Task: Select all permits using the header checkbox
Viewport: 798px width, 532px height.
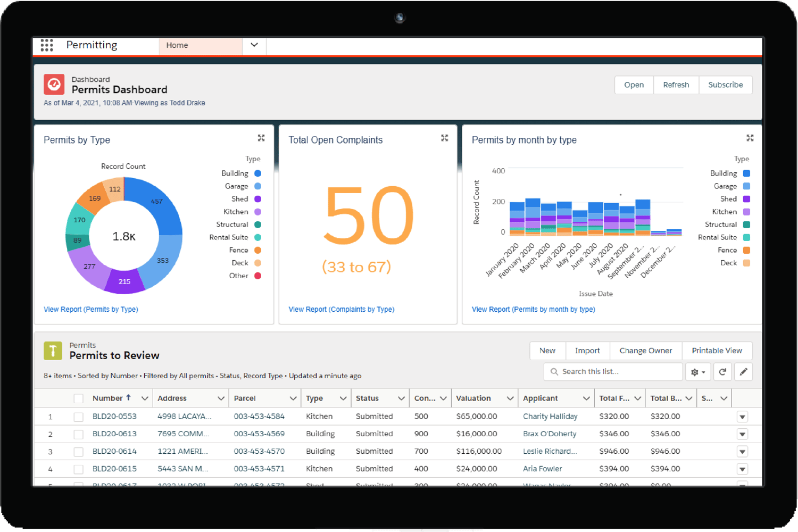Action: pyautogui.click(x=78, y=398)
